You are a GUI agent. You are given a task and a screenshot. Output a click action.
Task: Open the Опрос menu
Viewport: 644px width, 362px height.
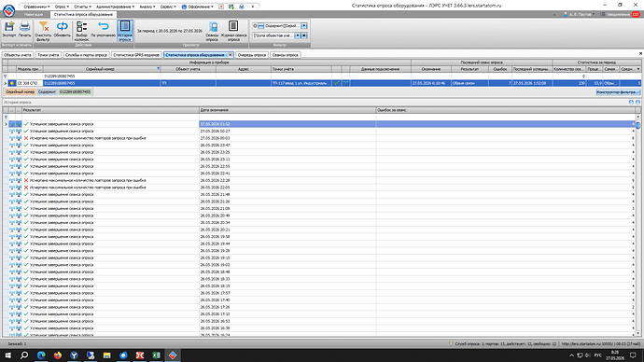point(62,7)
